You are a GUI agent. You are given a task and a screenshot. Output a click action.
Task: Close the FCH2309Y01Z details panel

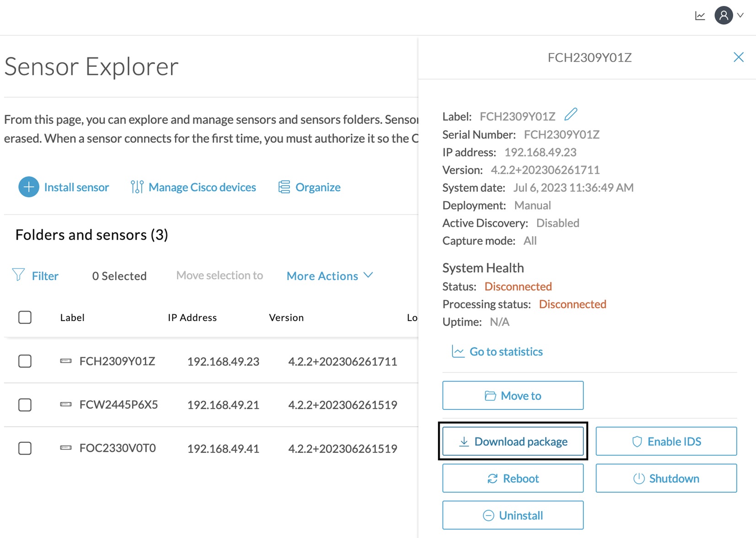[x=738, y=57]
